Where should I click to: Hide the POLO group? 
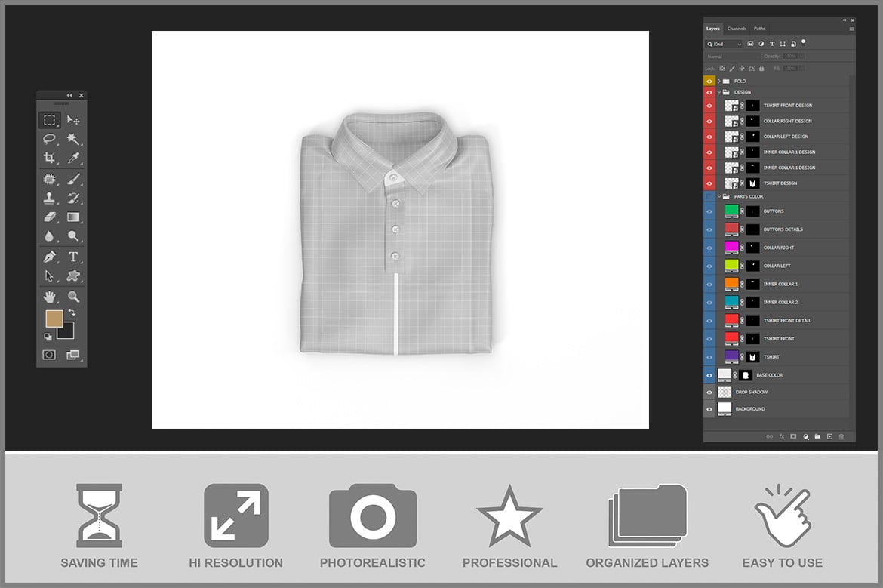[x=709, y=81]
